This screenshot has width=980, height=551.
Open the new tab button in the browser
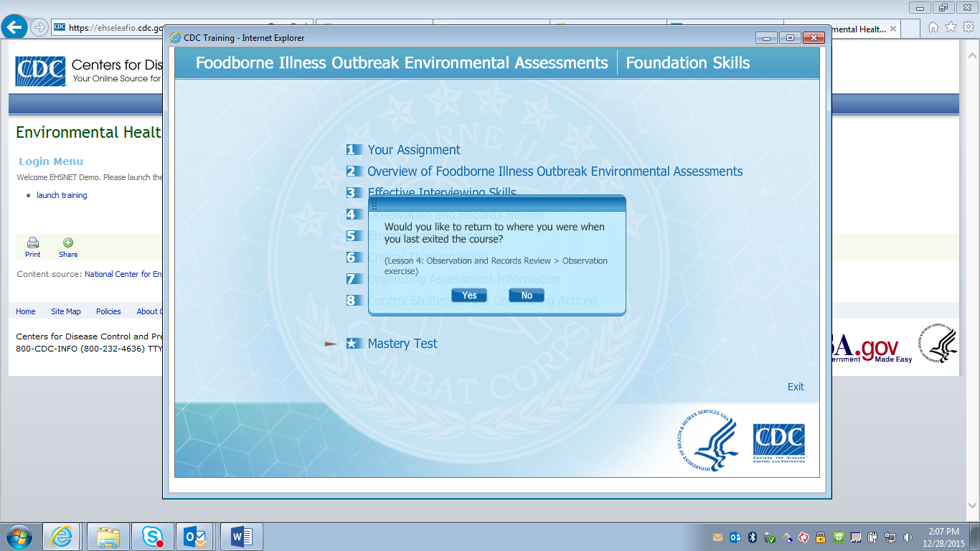coord(911,29)
